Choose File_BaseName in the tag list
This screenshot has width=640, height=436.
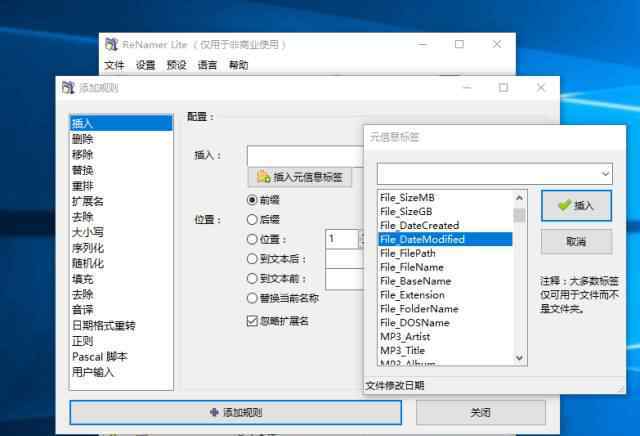coord(445,281)
